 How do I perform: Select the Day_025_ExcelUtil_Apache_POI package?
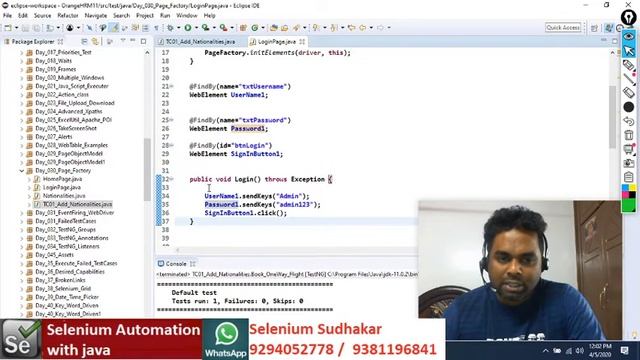73,120
